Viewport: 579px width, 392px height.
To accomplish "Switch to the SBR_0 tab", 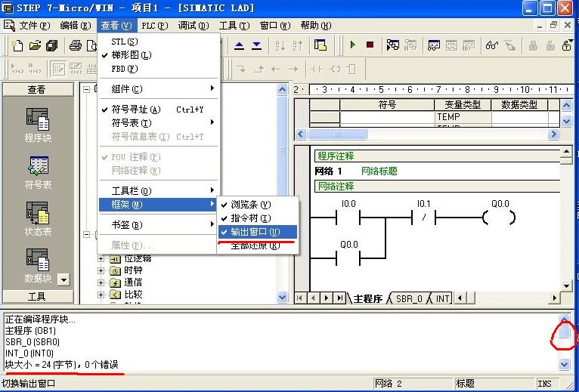I will pos(409,298).
